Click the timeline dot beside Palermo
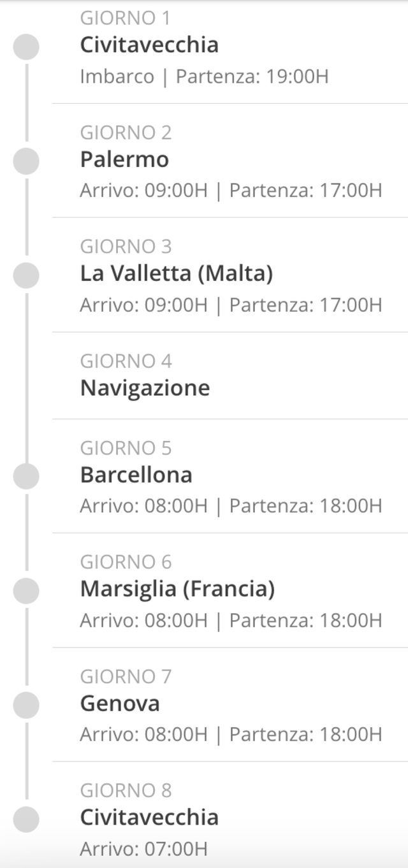The width and height of the screenshot is (408, 868). pyautogui.click(x=26, y=161)
